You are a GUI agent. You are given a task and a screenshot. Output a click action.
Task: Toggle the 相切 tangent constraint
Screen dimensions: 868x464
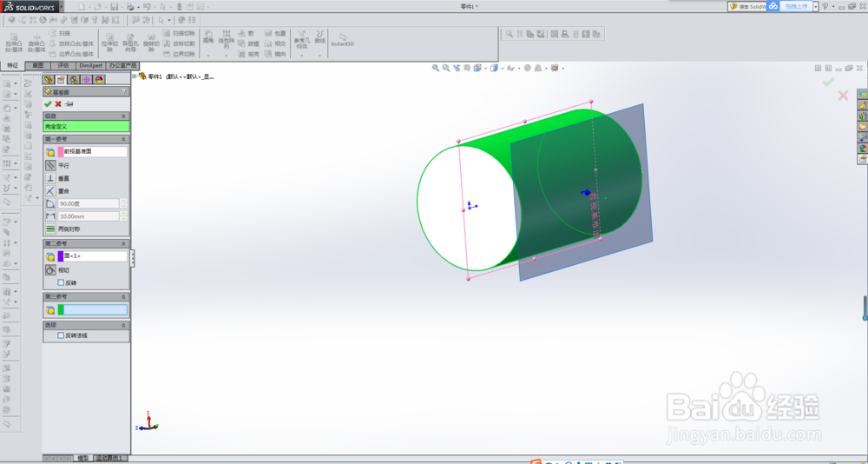click(50, 270)
